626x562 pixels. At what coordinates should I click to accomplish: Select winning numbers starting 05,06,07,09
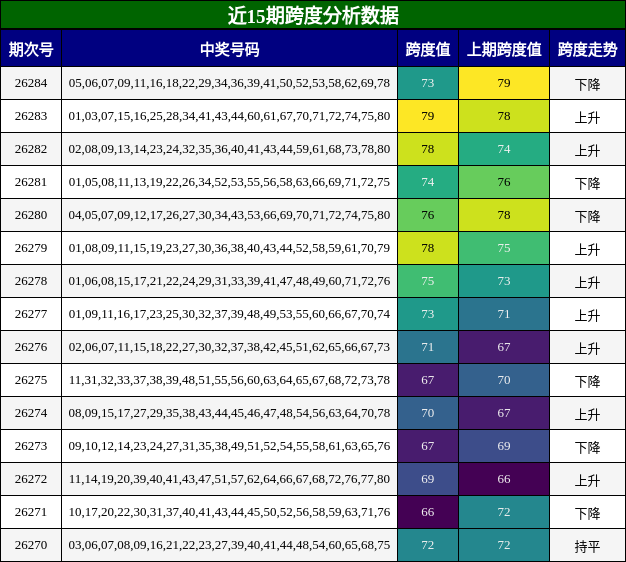(x=229, y=83)
